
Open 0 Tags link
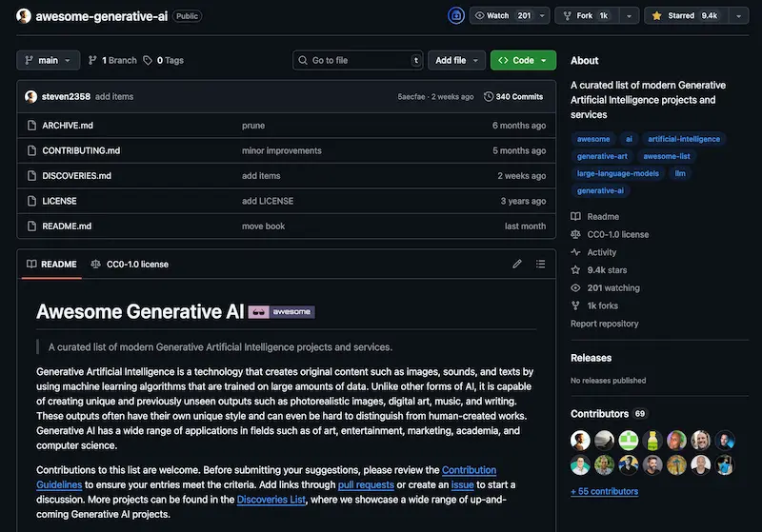pos(163,60)
